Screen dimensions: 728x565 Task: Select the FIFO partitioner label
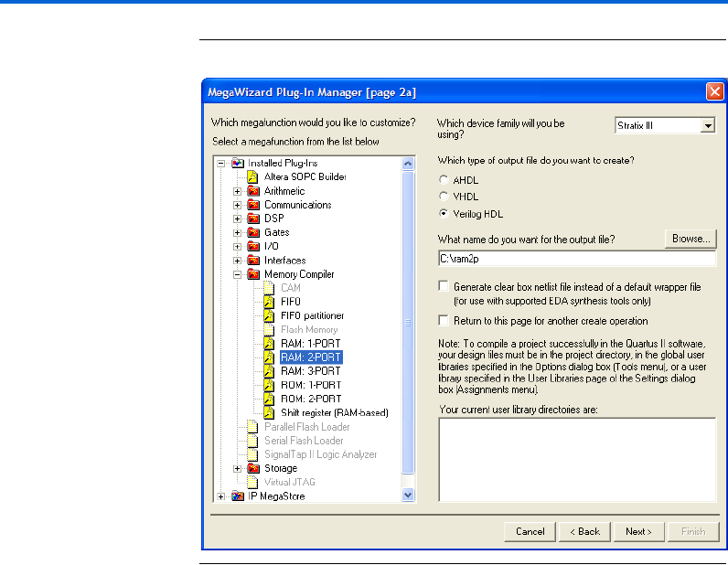313,315
